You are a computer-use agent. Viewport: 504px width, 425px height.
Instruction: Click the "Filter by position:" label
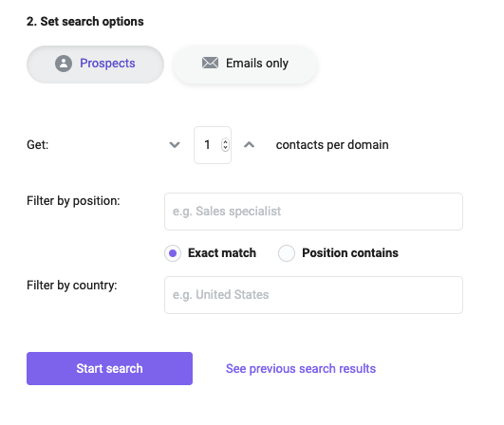pyautogui.click(x=73, y=201)
